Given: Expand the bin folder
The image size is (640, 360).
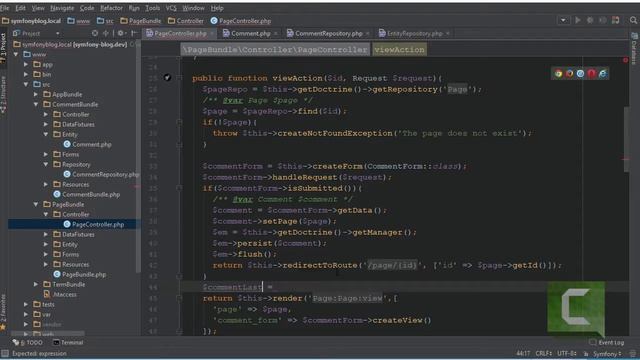Looking at the screenshot, I should (26, 74).
